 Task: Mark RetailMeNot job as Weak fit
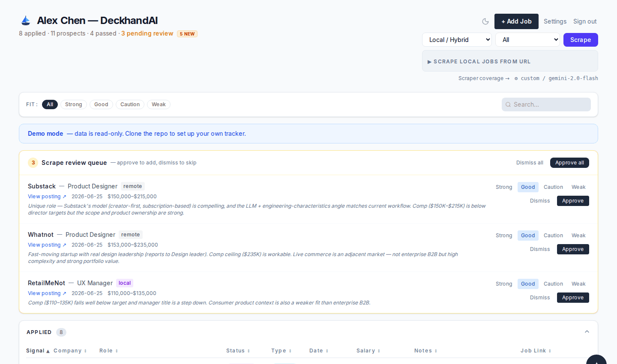(578, 284)
